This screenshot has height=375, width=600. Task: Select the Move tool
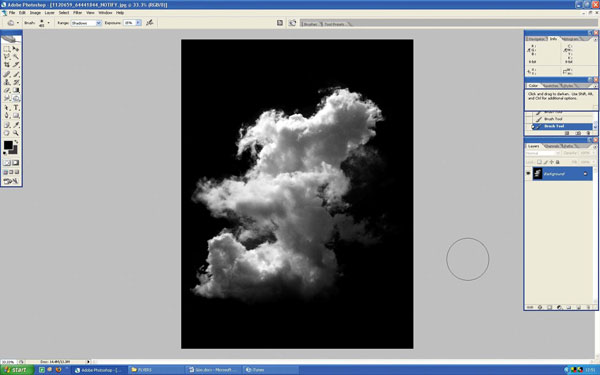(x=16, y=49)
